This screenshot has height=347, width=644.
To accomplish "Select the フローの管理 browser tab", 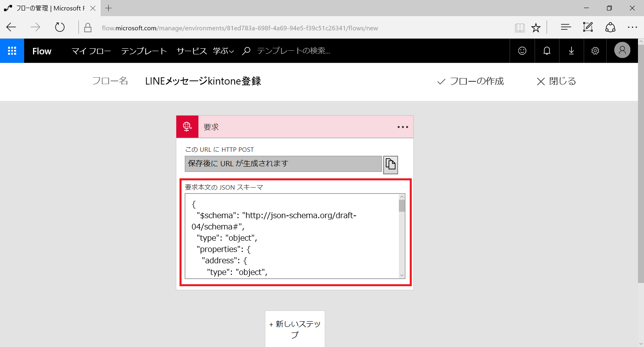I will coord(50,8).
